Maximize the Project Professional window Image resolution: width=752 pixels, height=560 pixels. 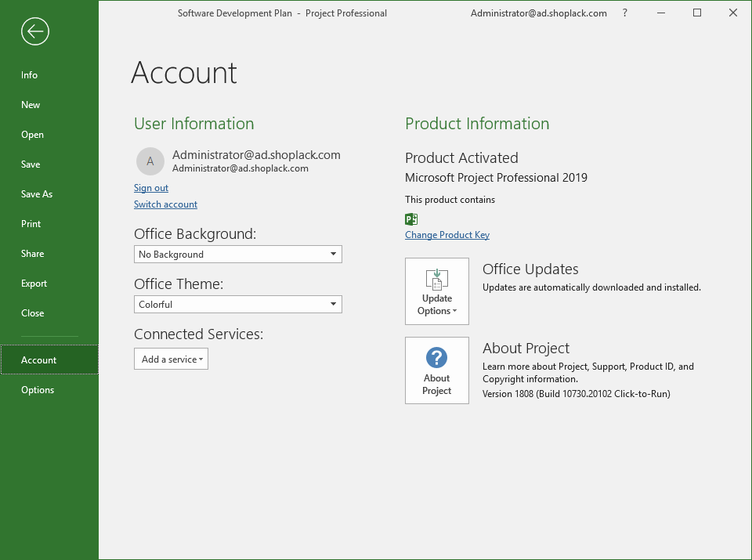coord(697,13)
